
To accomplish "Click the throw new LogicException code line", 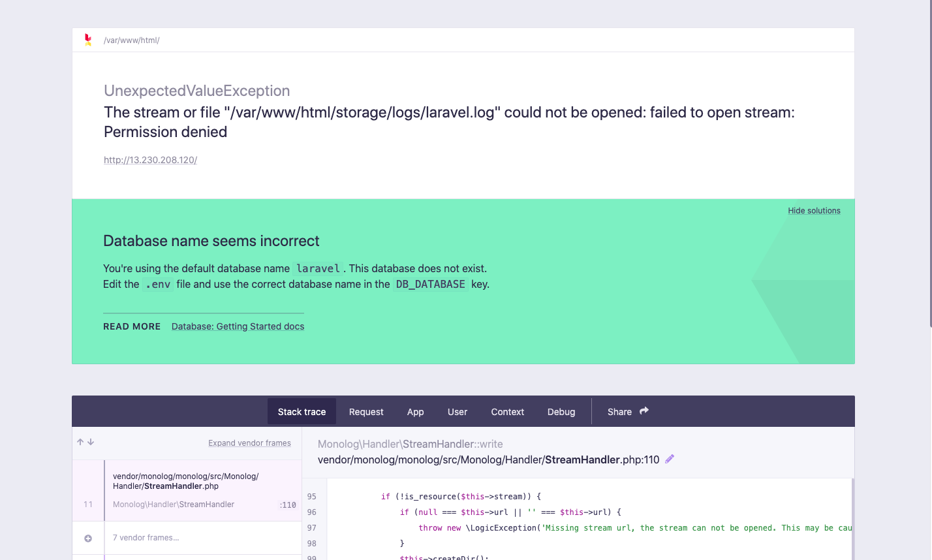I will click(x=635, y=528).
